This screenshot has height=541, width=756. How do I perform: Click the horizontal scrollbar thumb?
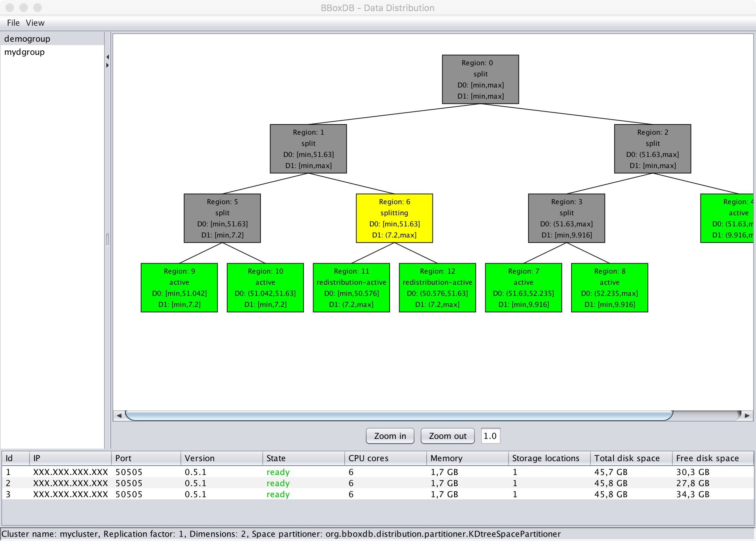pos(399,416)
